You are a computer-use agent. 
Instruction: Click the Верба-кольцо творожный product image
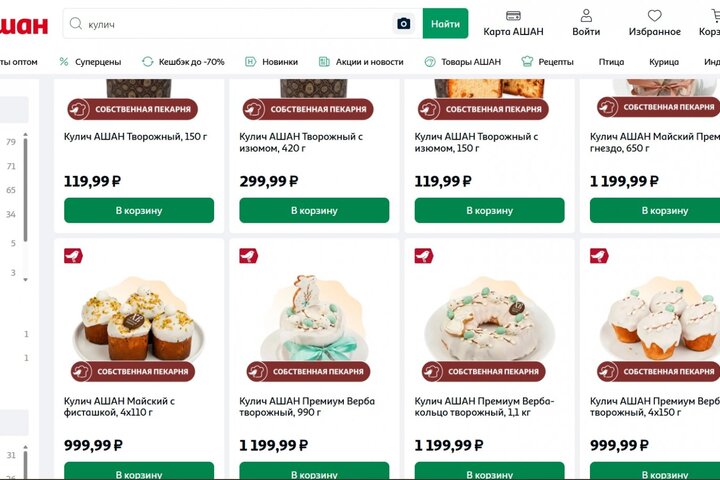pos(489,320)
